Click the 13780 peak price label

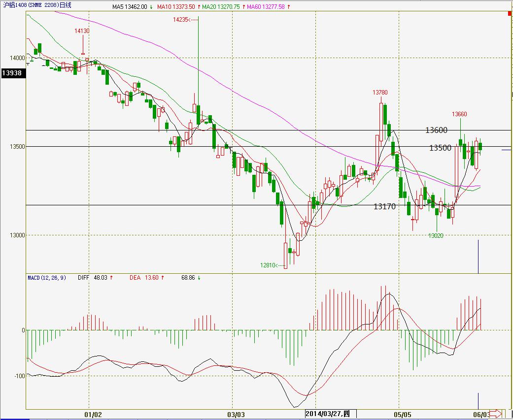tap(380, 93)
